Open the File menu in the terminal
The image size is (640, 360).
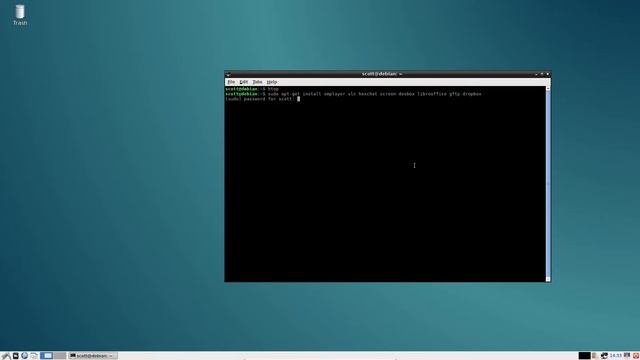[231, 82]
